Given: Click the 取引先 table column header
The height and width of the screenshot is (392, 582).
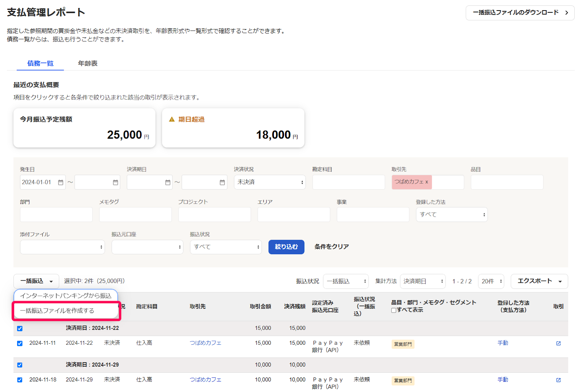Looking at the screenshot, I should pos(198,307).
